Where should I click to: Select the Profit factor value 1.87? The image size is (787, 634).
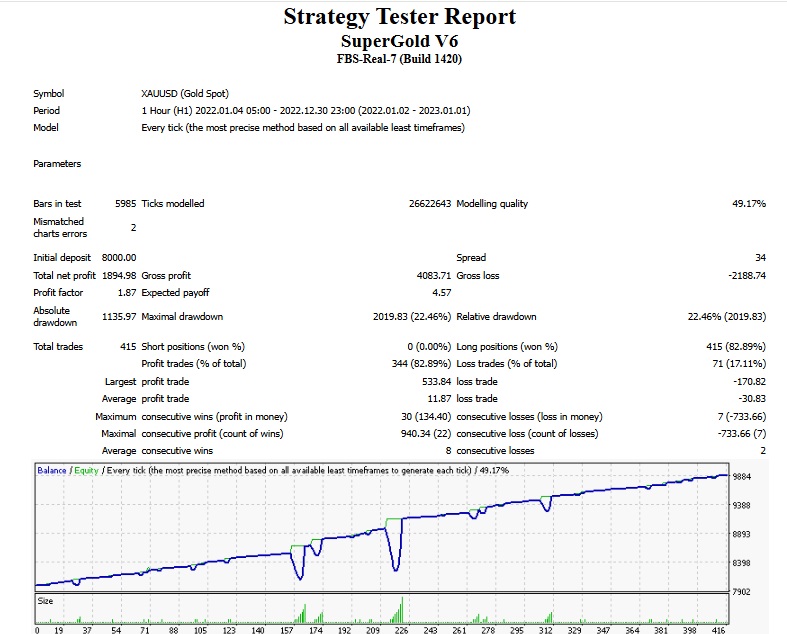127,293
